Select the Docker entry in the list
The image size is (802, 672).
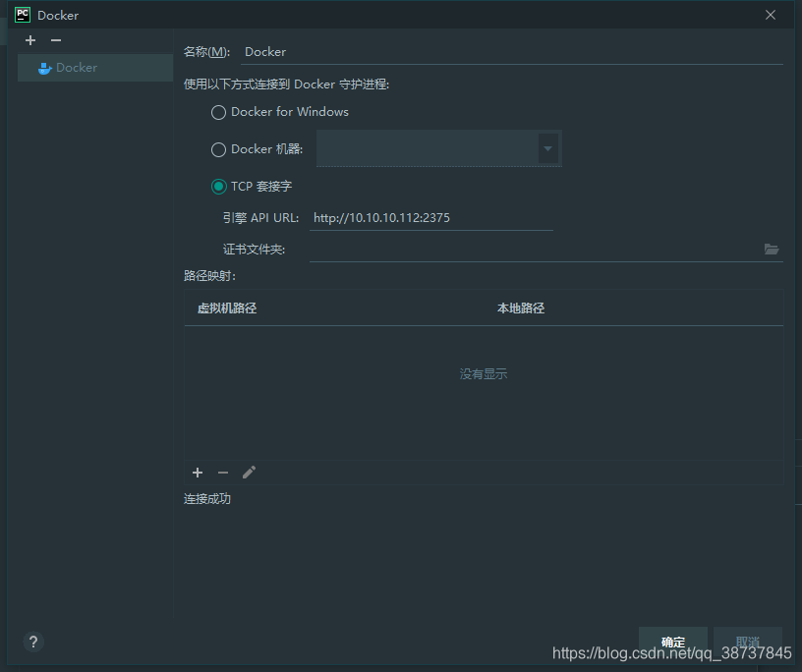click(95, 68)
